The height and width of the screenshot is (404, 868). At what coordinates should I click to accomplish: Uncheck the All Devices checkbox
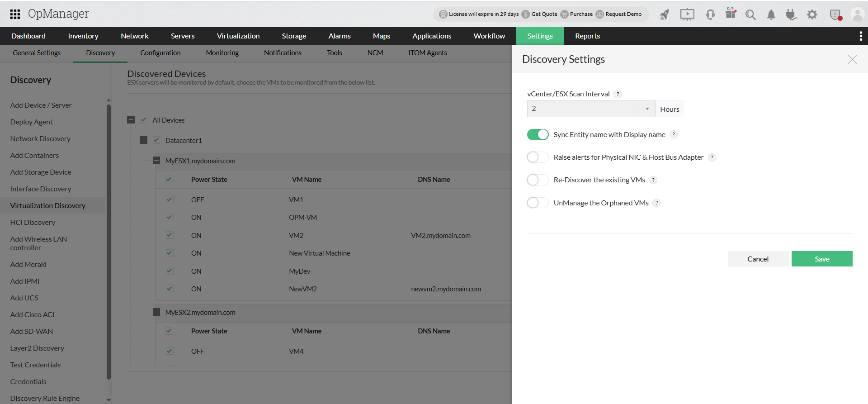coord(144,120)
